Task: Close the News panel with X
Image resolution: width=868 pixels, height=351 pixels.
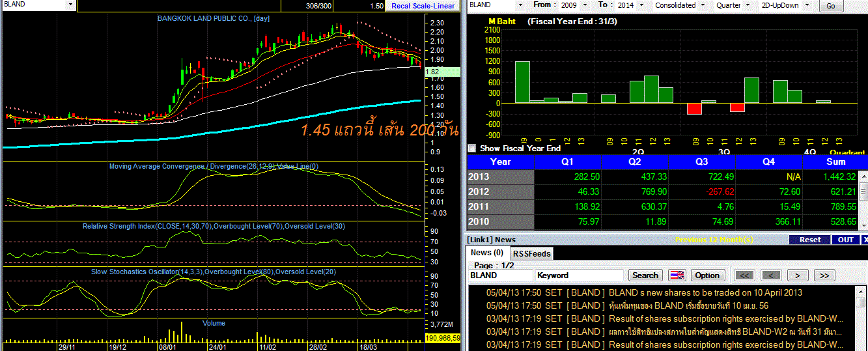Action: tap(865, 240)
